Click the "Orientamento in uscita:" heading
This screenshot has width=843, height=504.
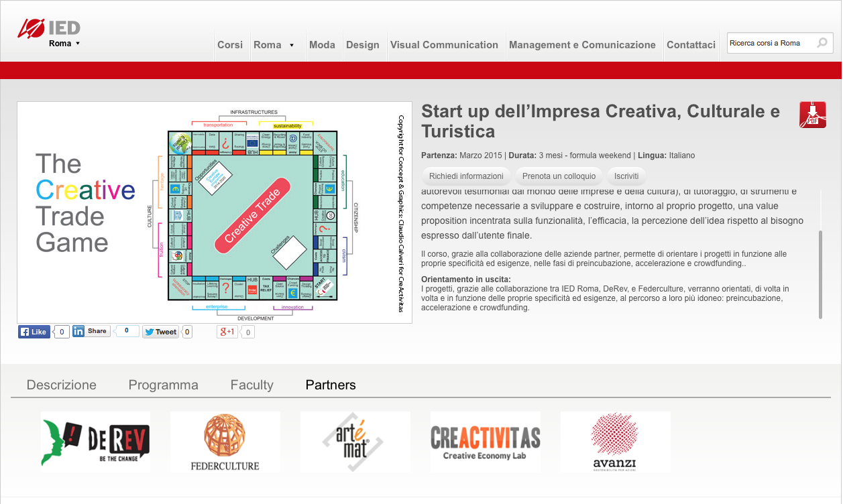point(466,279)
